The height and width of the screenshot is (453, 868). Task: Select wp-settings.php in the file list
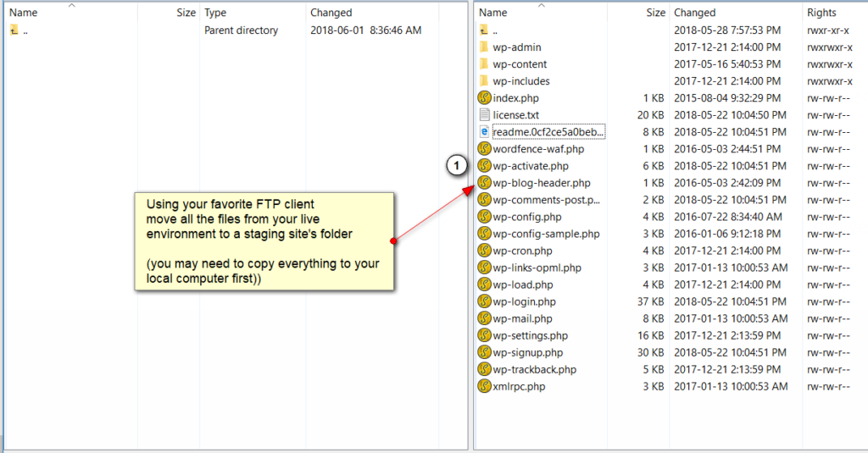coord(530,335)
